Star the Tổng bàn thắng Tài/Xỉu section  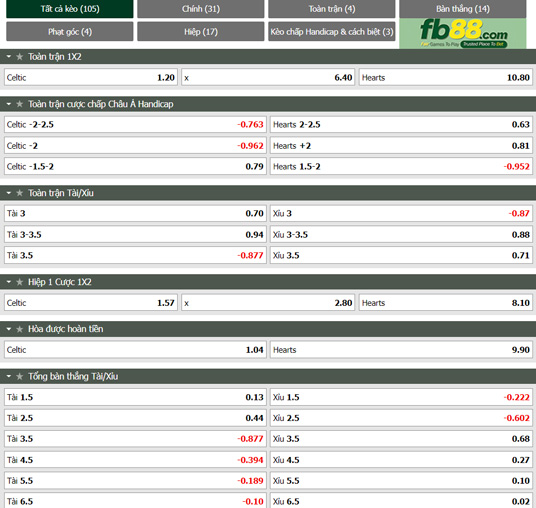pos(19,376)
